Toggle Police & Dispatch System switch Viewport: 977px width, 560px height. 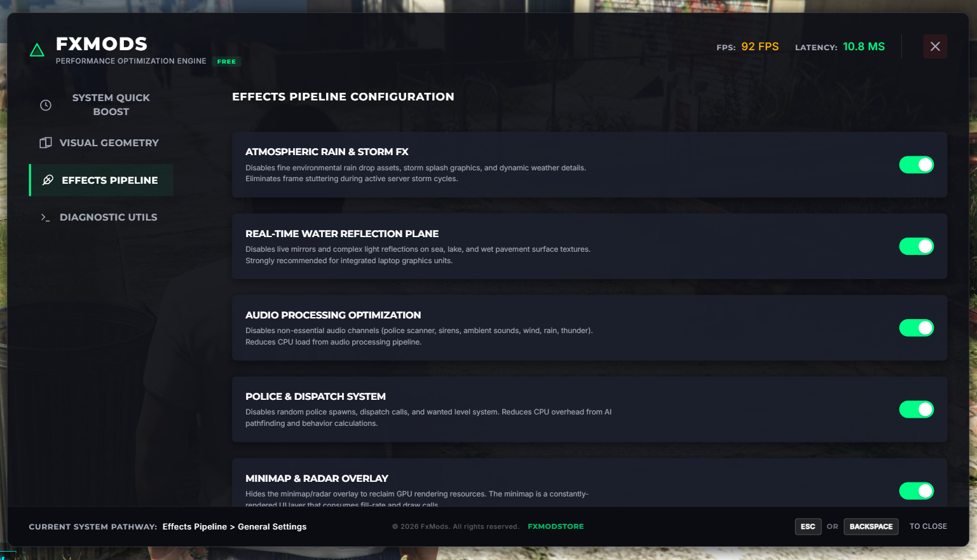pos(916,409)
